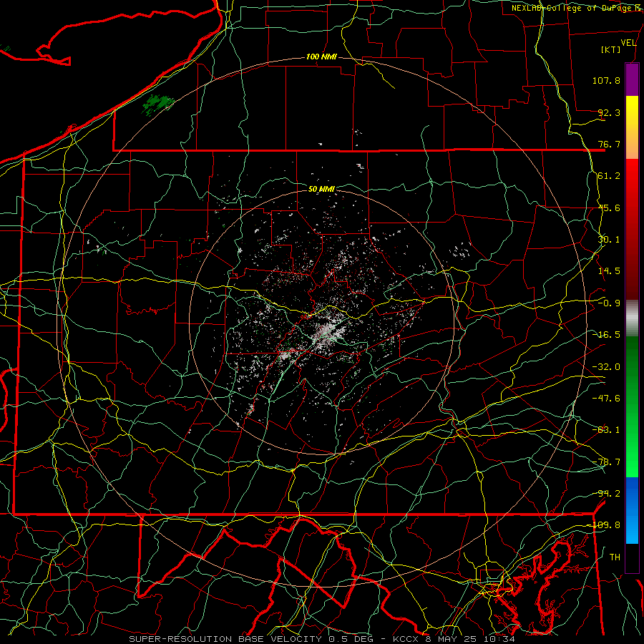Click the -32.0 velocity scale value
Image resolution: width=644 pixels, height=644 pixels.
pyautogui.click(x=606, y=367)
